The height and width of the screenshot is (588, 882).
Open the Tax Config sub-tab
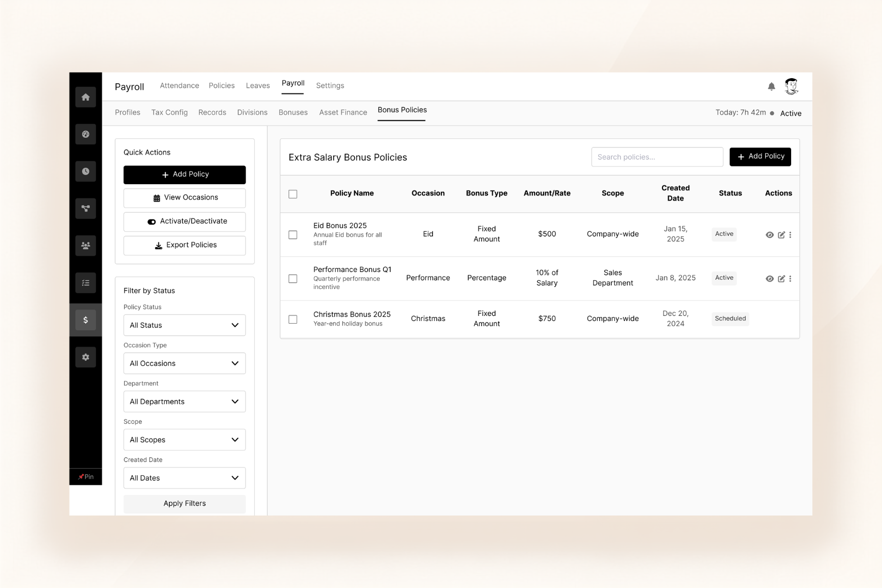click(x=169, y=112)
